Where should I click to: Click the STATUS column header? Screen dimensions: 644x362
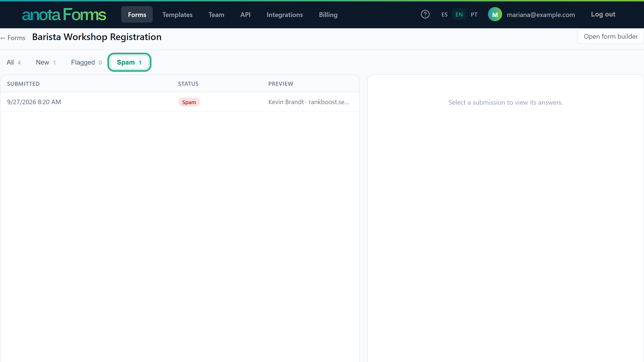(x=188, y=84)
